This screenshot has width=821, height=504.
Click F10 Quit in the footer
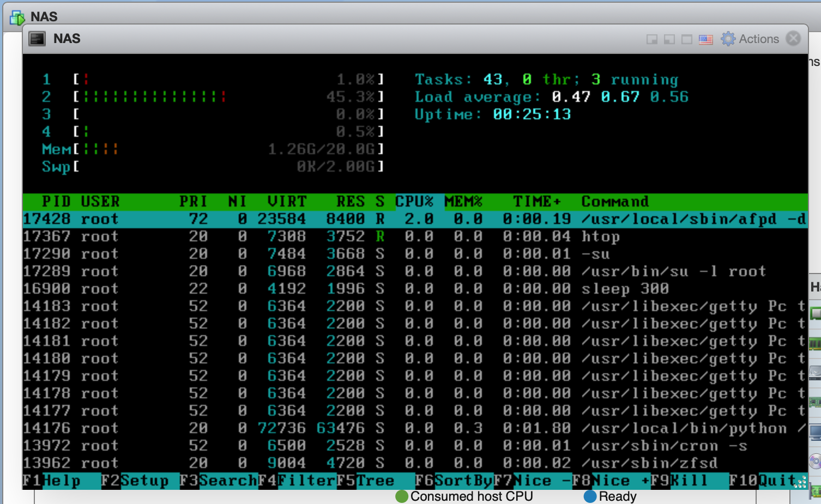point(776,481)
